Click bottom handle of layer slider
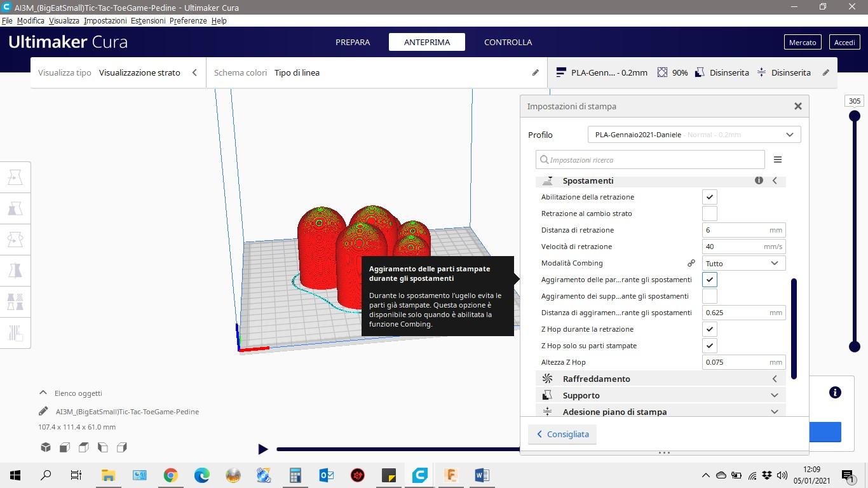 [x=855, y=346]
